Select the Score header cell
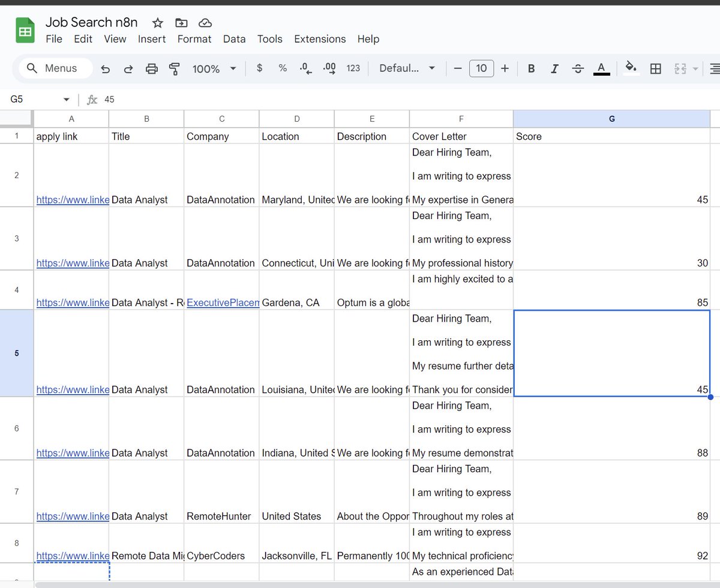720x588 pixels. (611, 136)
